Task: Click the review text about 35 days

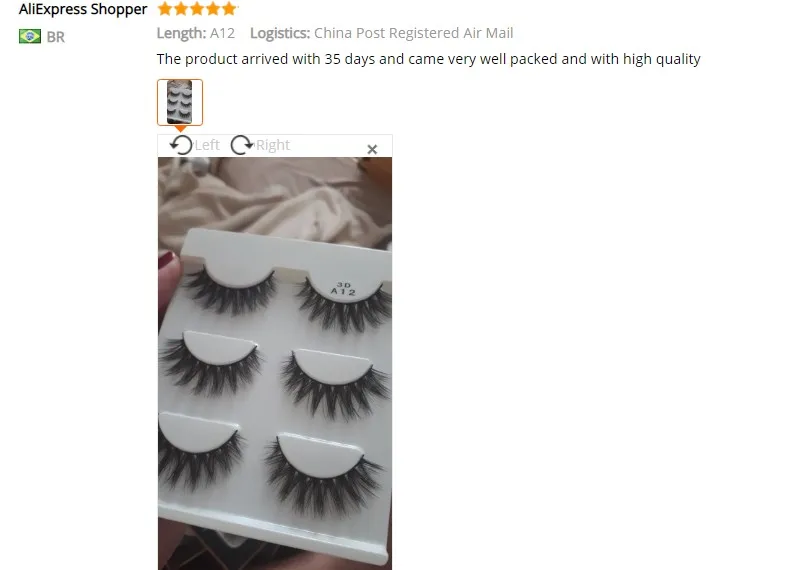Action: click(429, 59)
